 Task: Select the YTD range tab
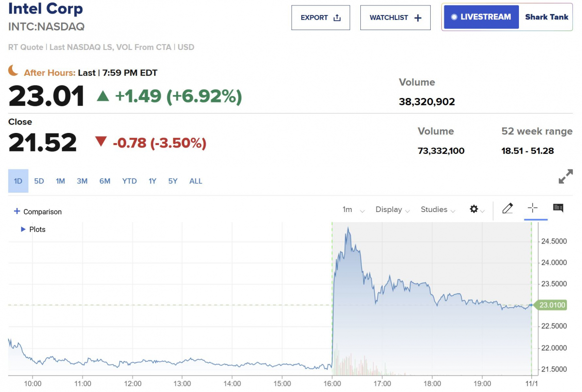coord(129,181)
